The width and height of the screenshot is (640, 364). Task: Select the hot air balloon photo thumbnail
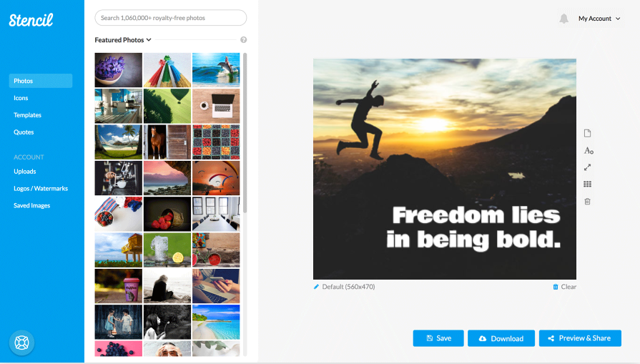pyautogui.click(x=167, y=106)
